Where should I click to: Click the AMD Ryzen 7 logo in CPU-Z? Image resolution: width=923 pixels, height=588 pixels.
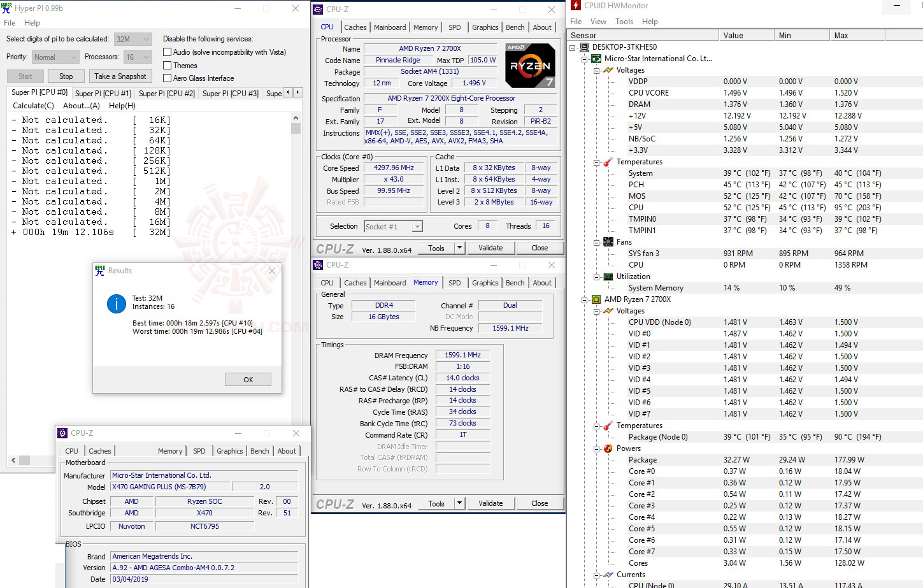[x=530, y=64]
